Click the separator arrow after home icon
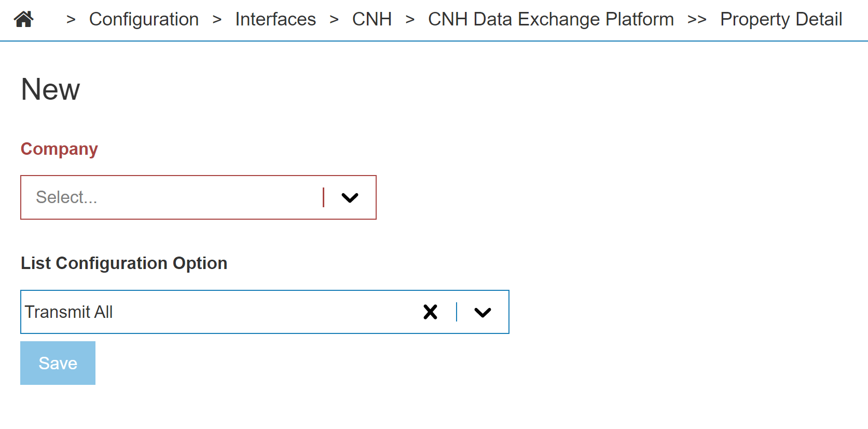 (x=71, y=20)
